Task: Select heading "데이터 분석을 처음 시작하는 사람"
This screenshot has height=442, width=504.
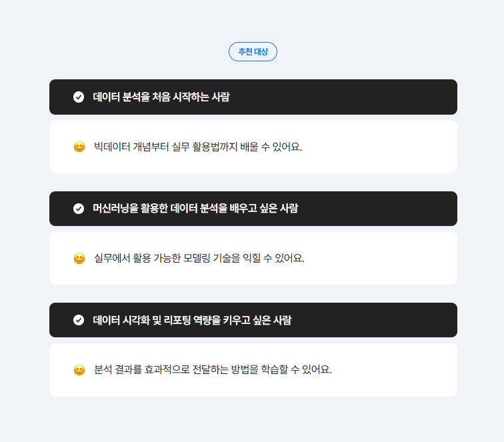Action: 161,97
